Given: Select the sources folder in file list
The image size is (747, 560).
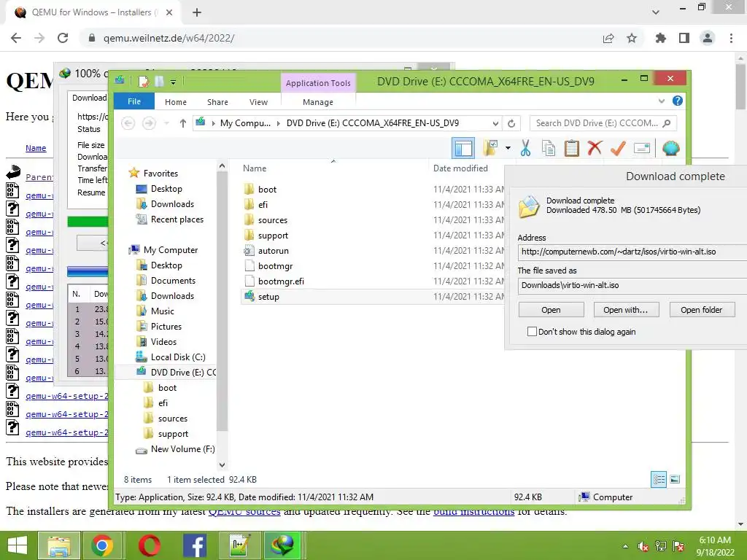Looking at the screenshot, I should coord(273,220).
